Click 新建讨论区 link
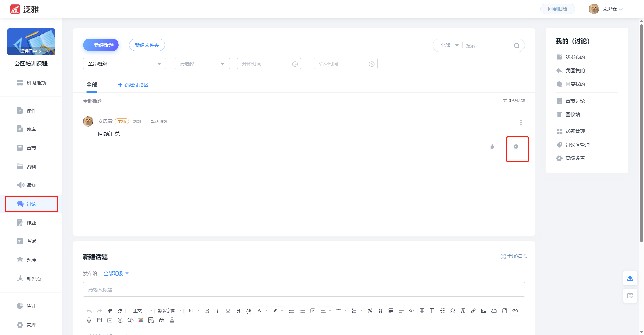This screenshot has width=644, height=335. (x=133, y=85)
